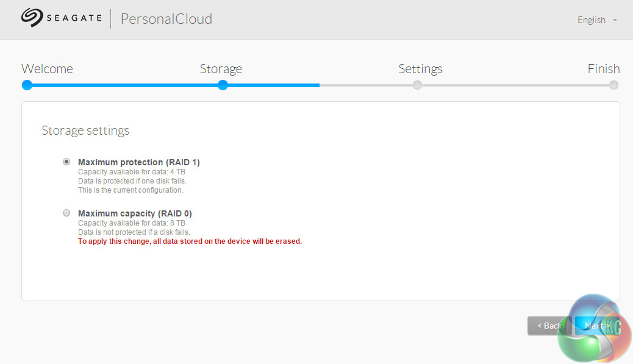The height and width of the screenshot is (364, 633).
Task: Click the SEAGATE wordmark in header
Action: tap(74, 18)
